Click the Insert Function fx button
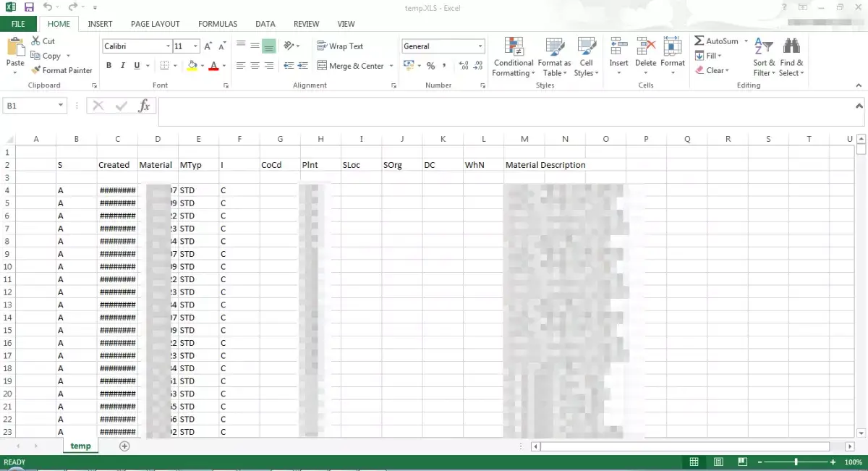The image size is (868, 471). point(144,106)
